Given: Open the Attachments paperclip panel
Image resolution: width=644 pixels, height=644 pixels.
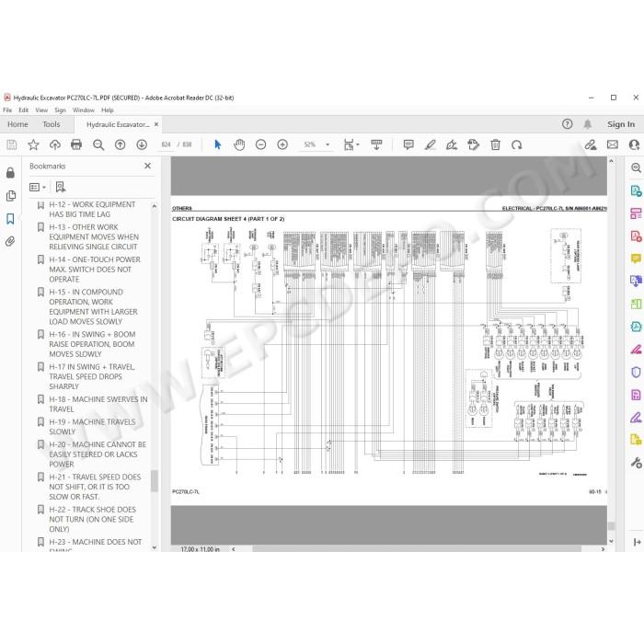Looking at the screenshot, I should pyautogui.click(x=10, y=241).
